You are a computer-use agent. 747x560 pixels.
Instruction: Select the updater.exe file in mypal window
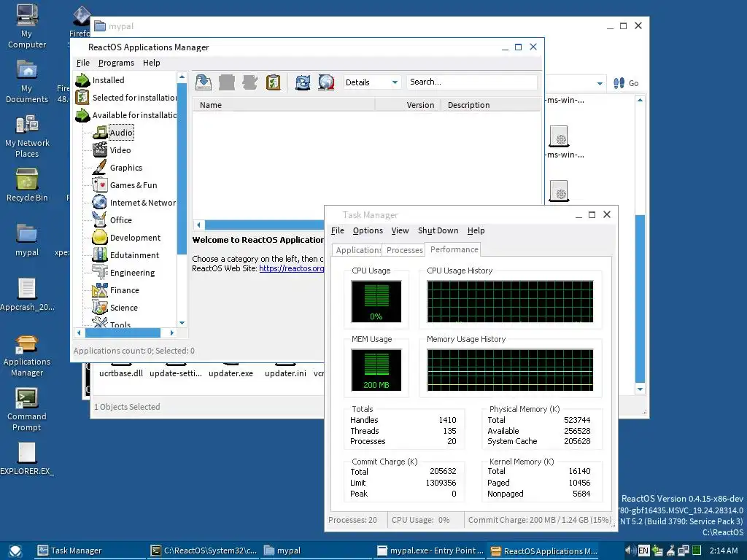[x=231, y=373]
